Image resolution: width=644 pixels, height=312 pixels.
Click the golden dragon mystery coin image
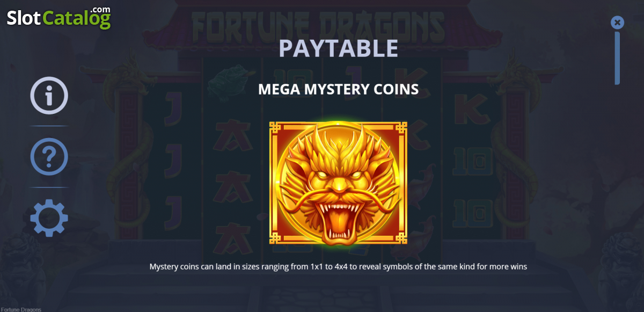338,183
